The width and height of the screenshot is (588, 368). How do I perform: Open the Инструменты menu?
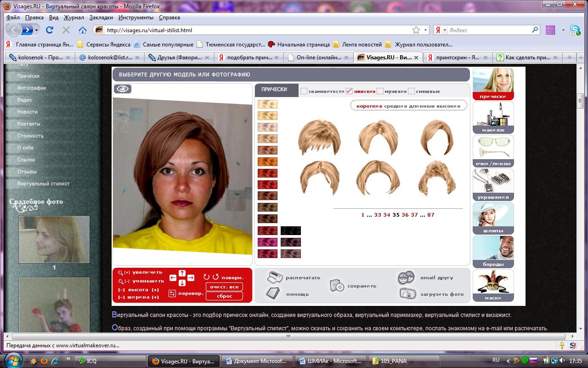click(136, 17)
